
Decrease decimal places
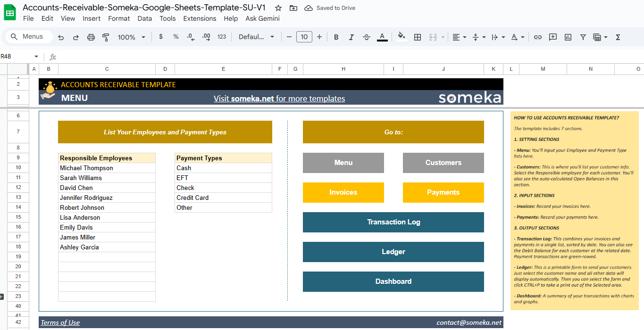191,36
